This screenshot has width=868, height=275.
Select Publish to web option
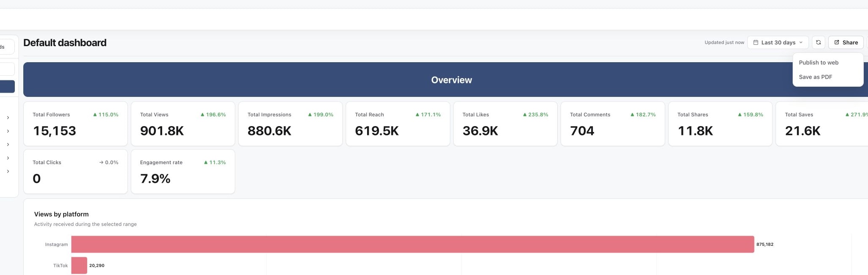point(818,63)
